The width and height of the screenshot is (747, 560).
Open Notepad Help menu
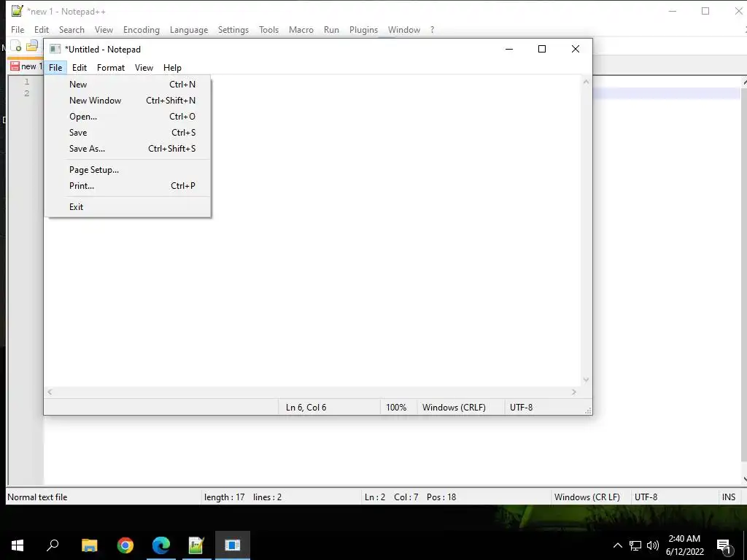coord(172,68)
